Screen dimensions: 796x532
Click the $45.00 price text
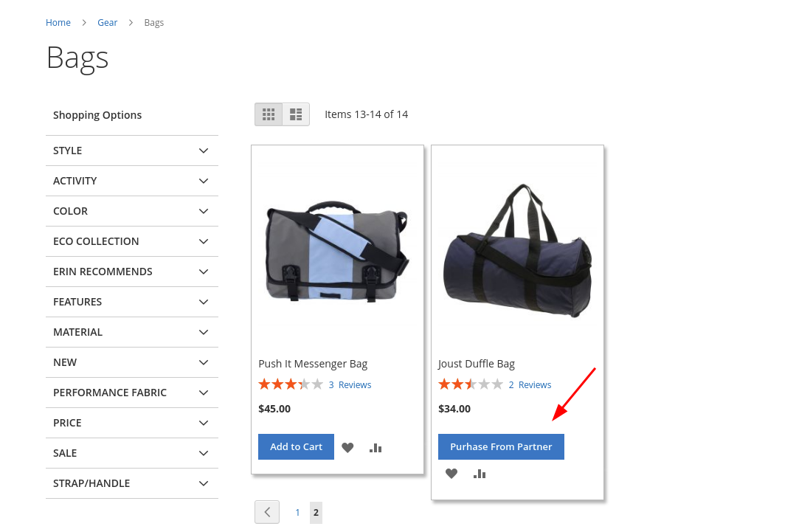click(x=274, y=409)
